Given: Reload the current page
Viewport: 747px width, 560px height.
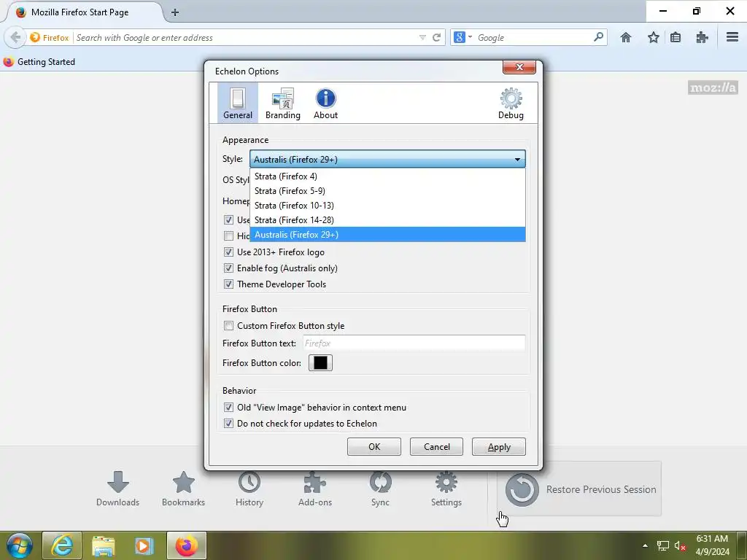Looking at the screenshot, I should pos(436,38).
